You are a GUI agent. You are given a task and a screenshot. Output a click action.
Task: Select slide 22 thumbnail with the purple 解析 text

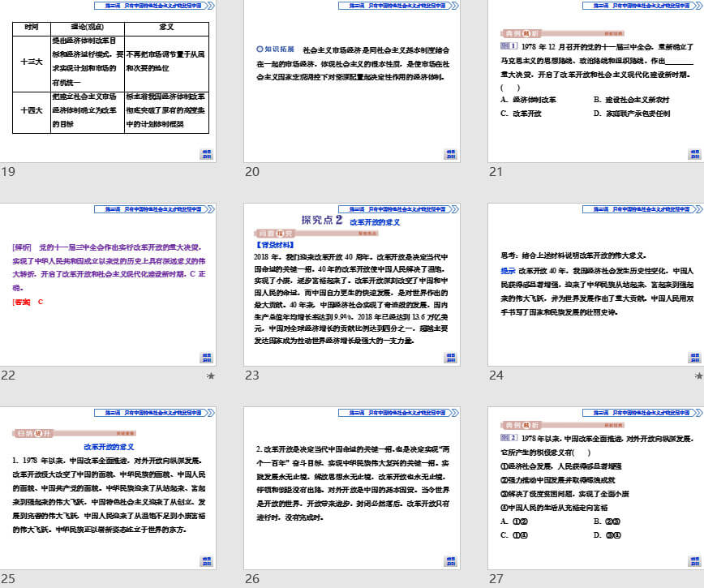click(x=108, y=285)
